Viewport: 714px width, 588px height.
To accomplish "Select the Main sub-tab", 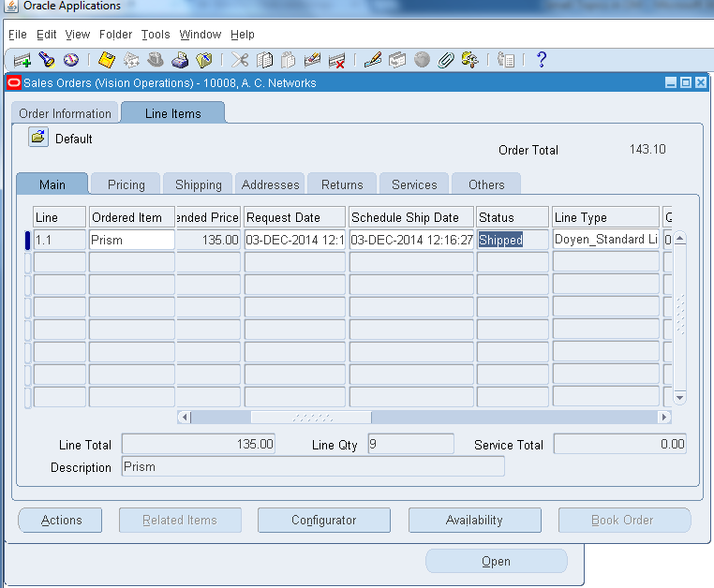I will (52, 184).
